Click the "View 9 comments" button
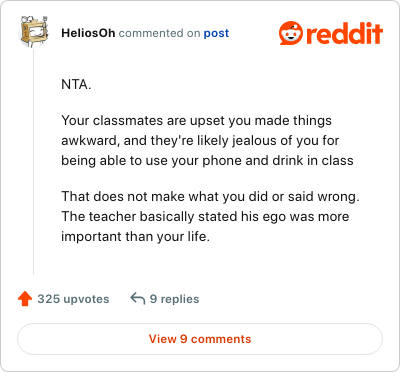The image size is (400, 372). click(x=200, y=339)
